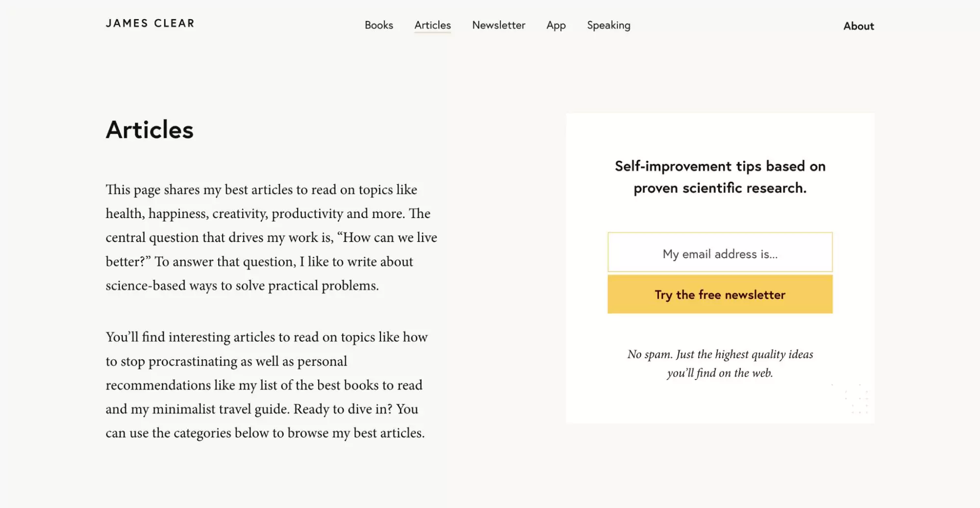The image size is (980, 508).
Task: Navigate to the Speaking page
Action: coord(608,25)
